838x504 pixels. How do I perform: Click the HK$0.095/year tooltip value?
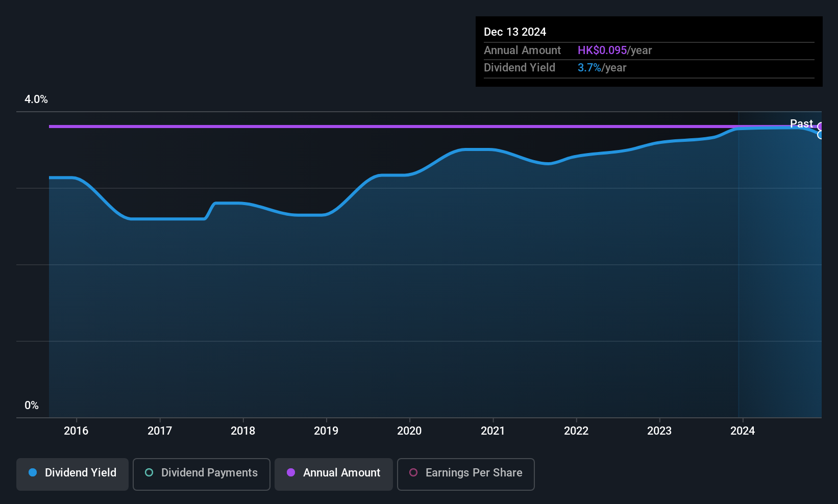614,50
